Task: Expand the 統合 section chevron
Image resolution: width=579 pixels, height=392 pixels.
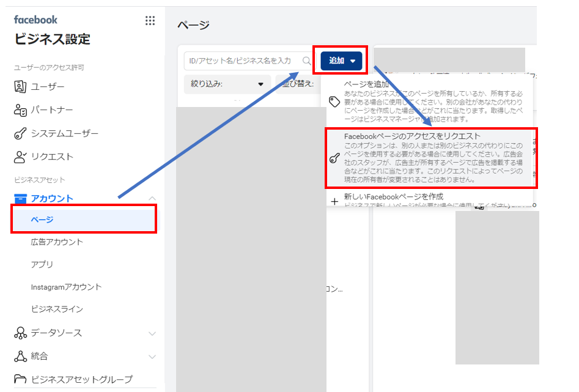Action: tap(152, 357)
